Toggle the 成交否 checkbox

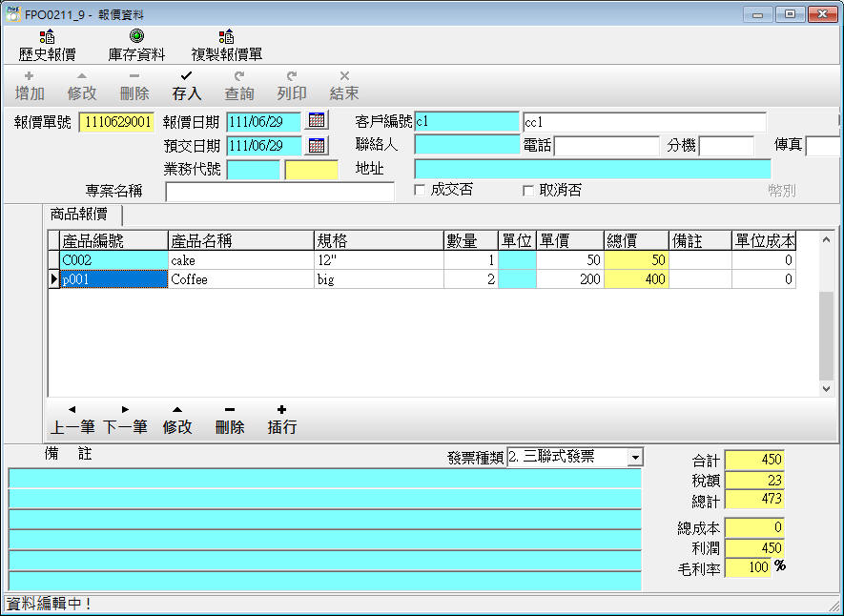(420, 190)
